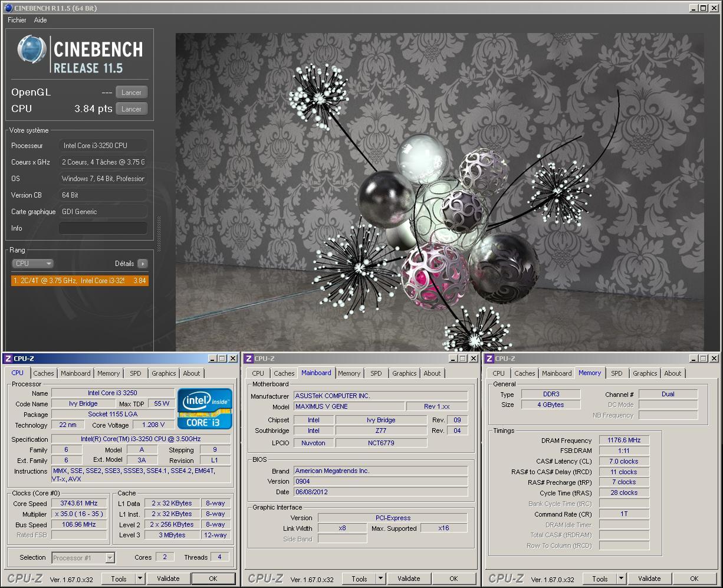The image size is (723, 588).
Task: Open Graphics tab in the Memory CPU-Z window
Action: (x=645, y=373)
